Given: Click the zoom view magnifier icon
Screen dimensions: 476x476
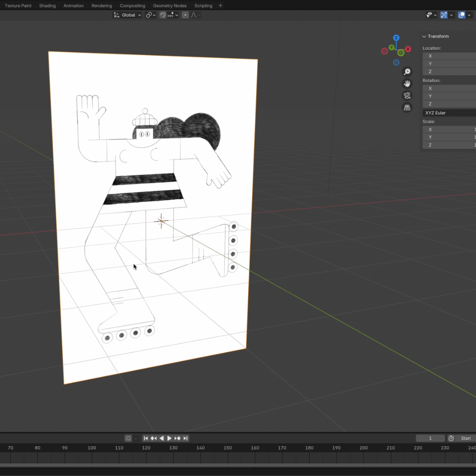Looking at the screenshot, I should pos(407,72).
